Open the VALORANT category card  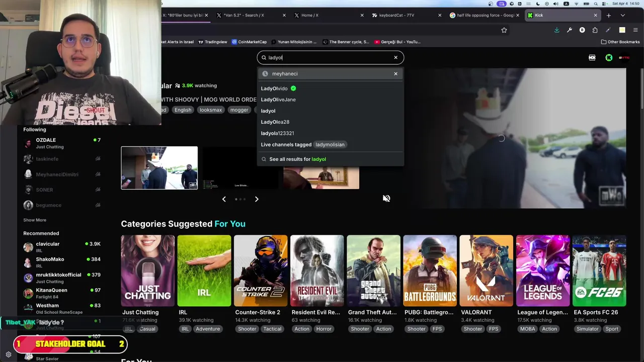click(486, 271)
